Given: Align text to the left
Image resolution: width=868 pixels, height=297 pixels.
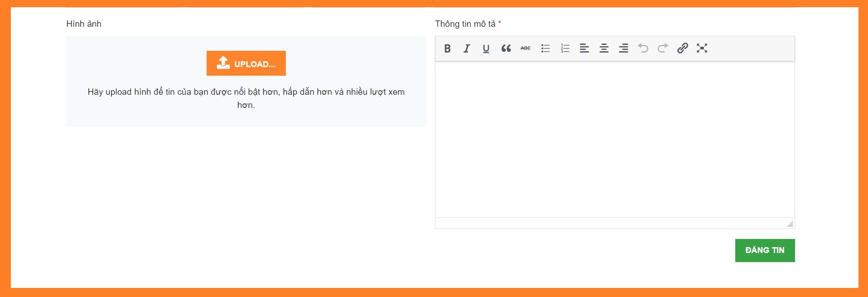Looking at the screenshot, I should coord(584,49).
